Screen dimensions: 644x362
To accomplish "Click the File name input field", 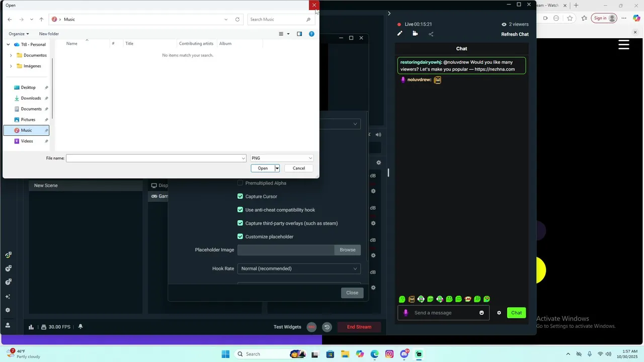I will (156, 158).
